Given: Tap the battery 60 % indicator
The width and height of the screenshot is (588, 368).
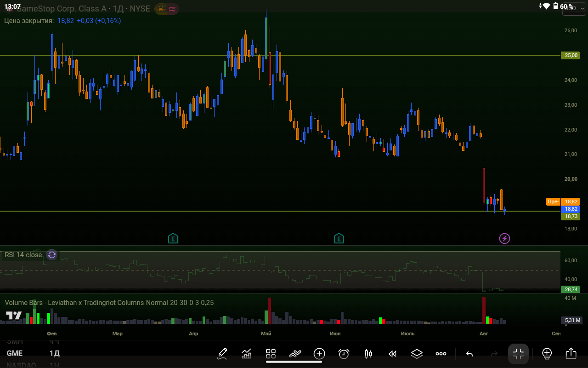Looking at the screenshot, I should pos(563,6).
